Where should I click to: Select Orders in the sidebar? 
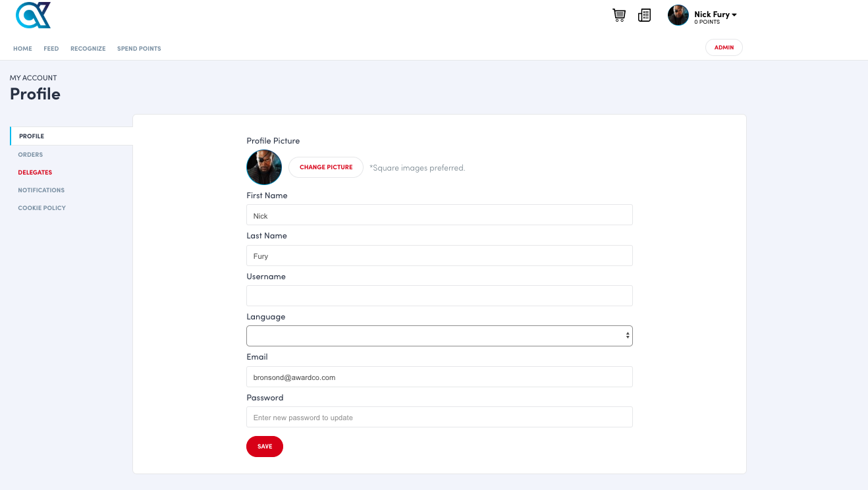[x=30, y=155]
